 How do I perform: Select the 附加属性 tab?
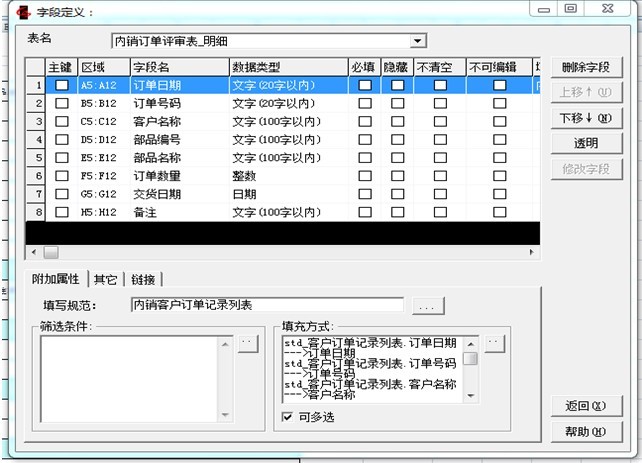56,279
